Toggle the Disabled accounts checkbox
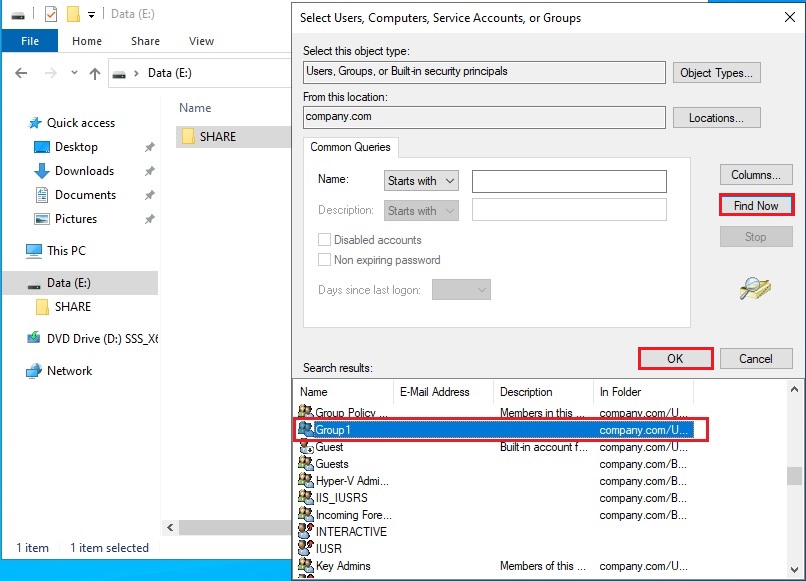The image size is (806, 581). point(324,240)
